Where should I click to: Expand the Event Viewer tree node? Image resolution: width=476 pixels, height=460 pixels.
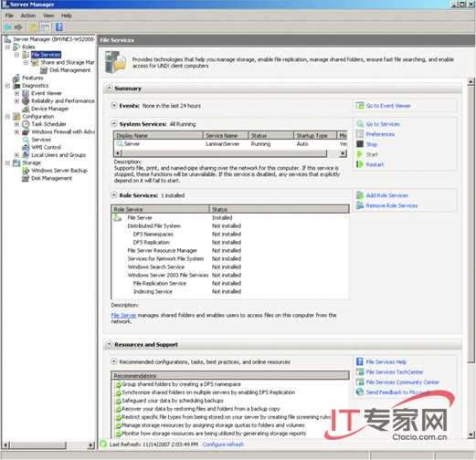[17, 93]
